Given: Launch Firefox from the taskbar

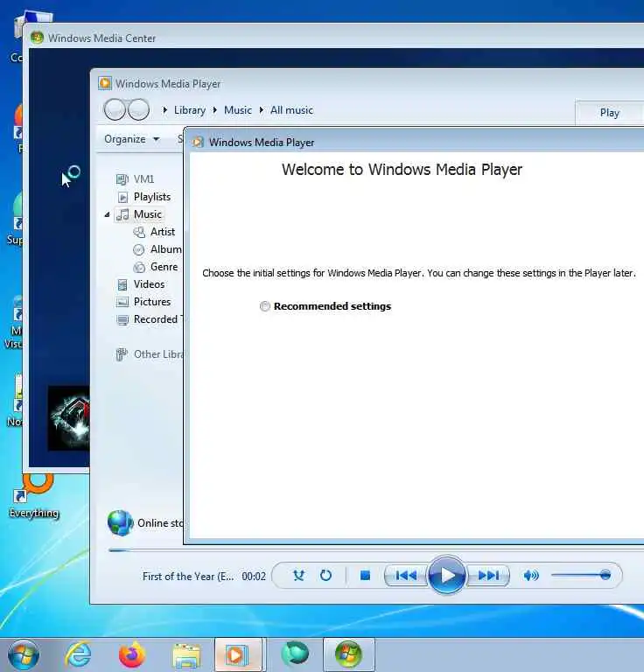Looking at the screenshot, I should click(132, 654).
